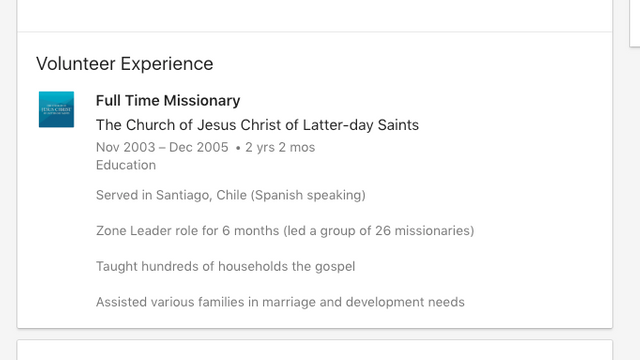
Task: Click the Assisted various families description line
Action: [x=280, y=302]
